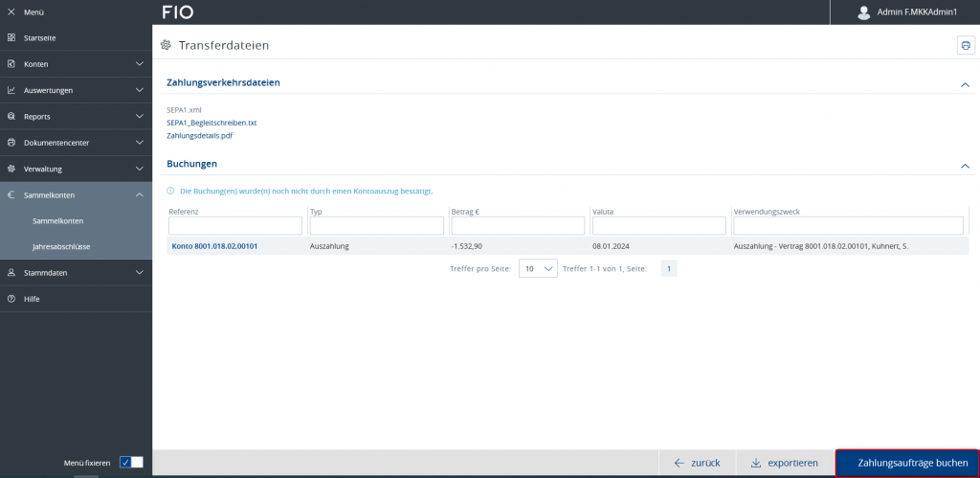The image size is (980, 478).
Task: Close the menu with the X icon
Action: [11, 11]
